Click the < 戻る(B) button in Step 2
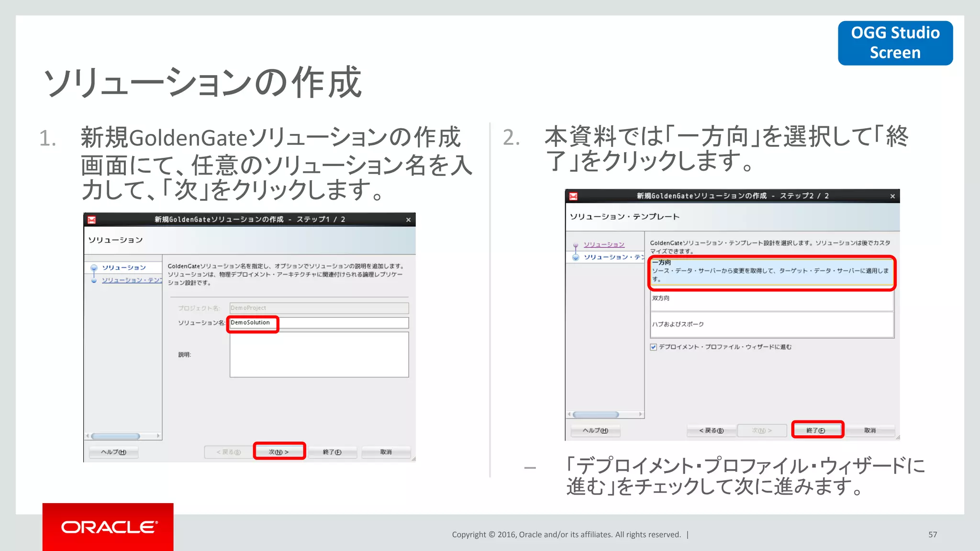980x551 pixels. [x=711, y=430]
